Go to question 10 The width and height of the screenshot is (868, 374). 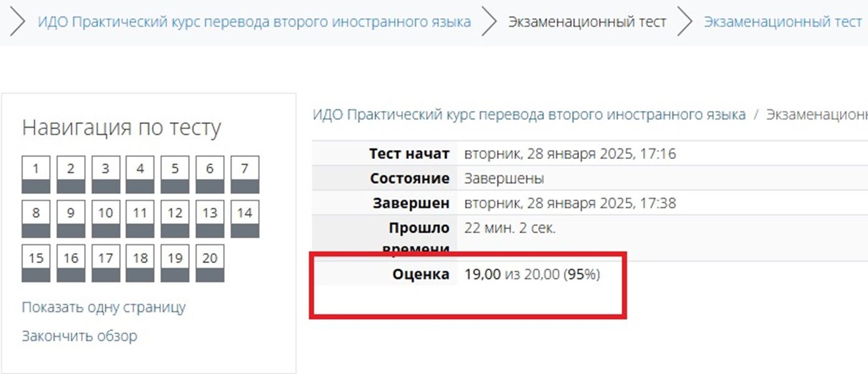[x=106, y=219]
